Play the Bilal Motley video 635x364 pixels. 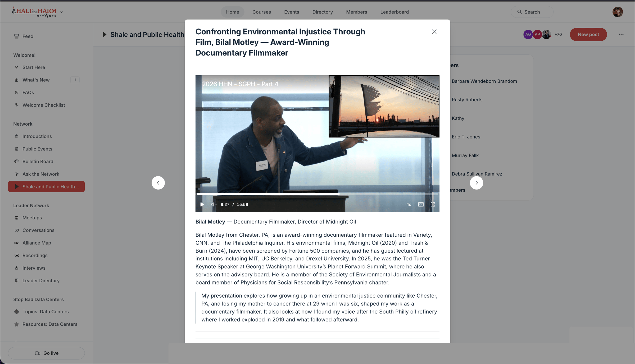pos(202,204)
